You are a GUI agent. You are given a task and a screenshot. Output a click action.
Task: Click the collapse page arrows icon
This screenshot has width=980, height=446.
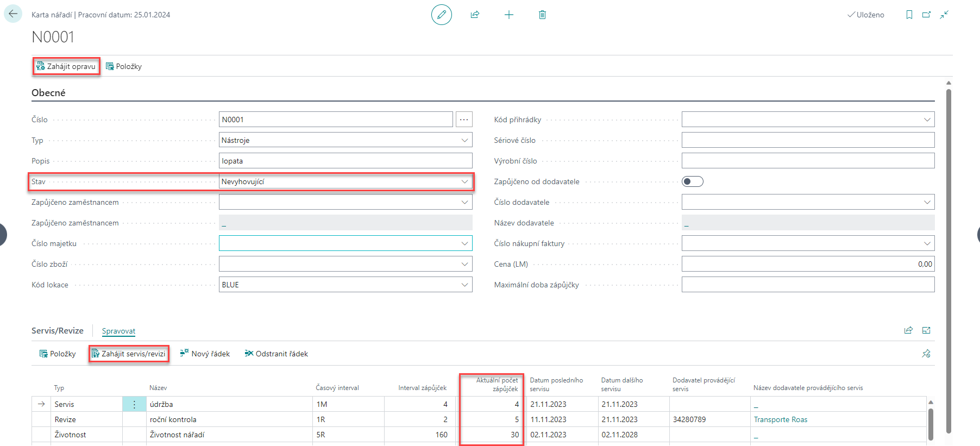[944, 15]
